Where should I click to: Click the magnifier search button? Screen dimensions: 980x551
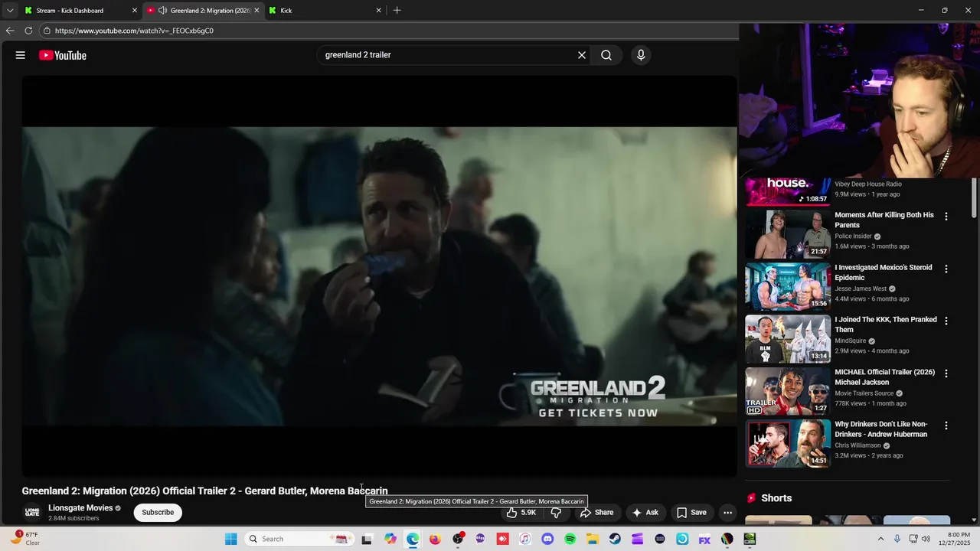606,55
